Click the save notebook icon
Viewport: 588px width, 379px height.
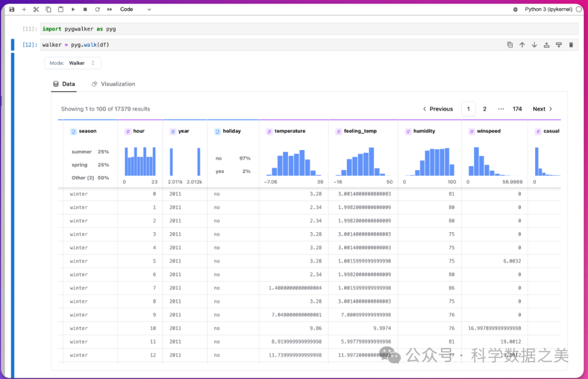click(11, 9)
